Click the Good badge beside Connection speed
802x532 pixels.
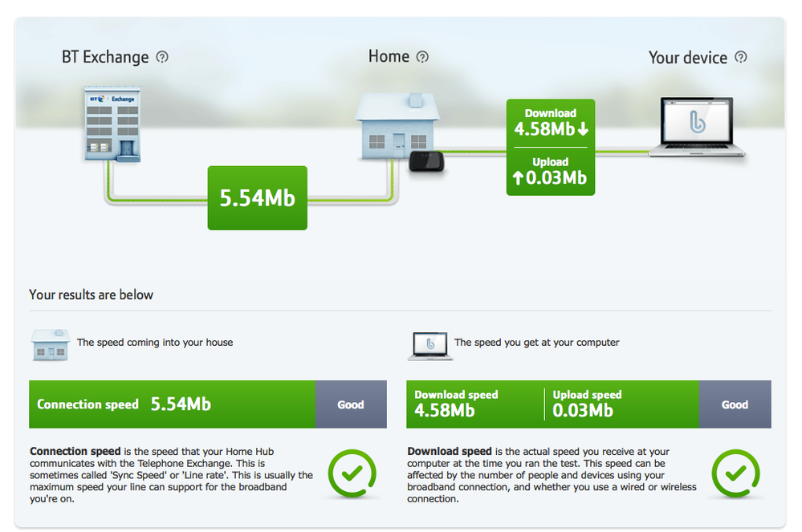coord(351,404)
